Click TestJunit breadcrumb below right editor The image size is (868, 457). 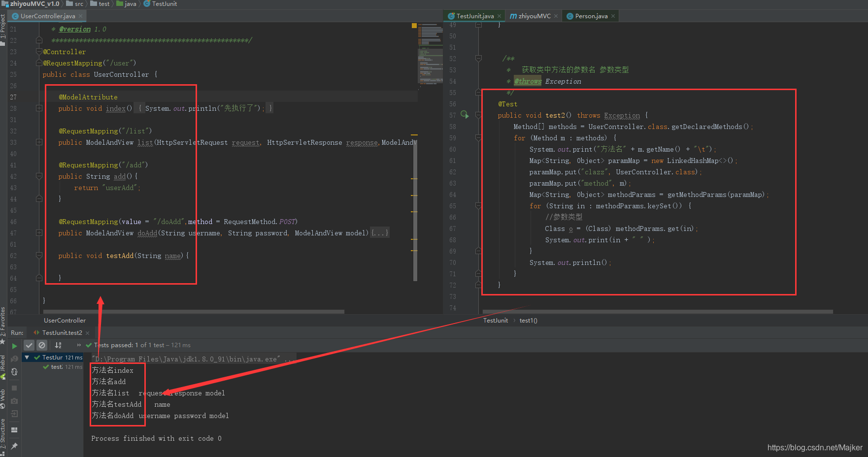pyautogui.click(x=495, y=321)
